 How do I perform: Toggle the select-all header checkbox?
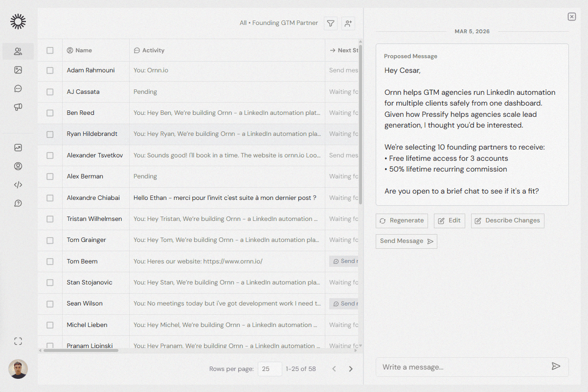click(x=50, y=50)
